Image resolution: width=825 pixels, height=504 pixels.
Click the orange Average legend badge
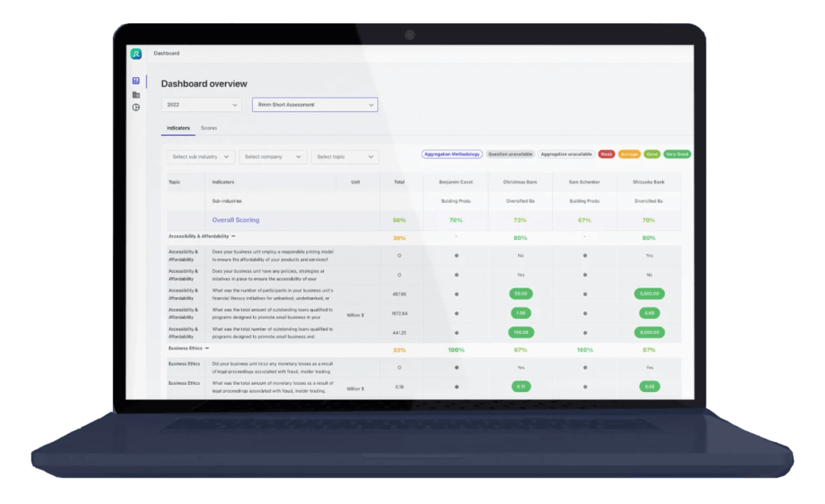tap(630, 154)
